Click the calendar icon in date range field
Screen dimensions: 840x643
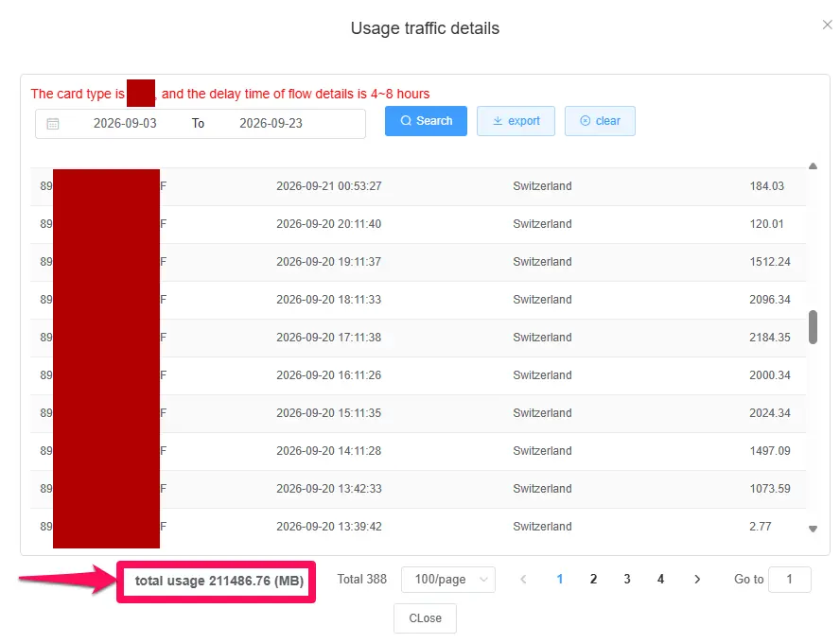pyautogui.click(x=53, y=124)
